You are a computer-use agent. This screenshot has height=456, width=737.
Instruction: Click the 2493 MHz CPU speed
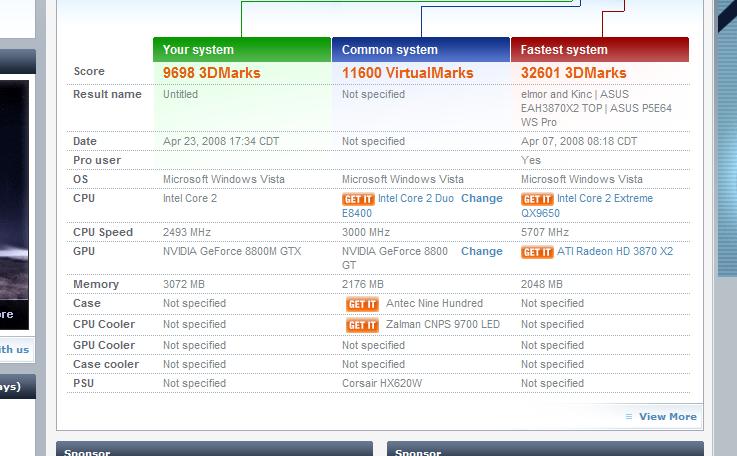(x=187, y=232)
